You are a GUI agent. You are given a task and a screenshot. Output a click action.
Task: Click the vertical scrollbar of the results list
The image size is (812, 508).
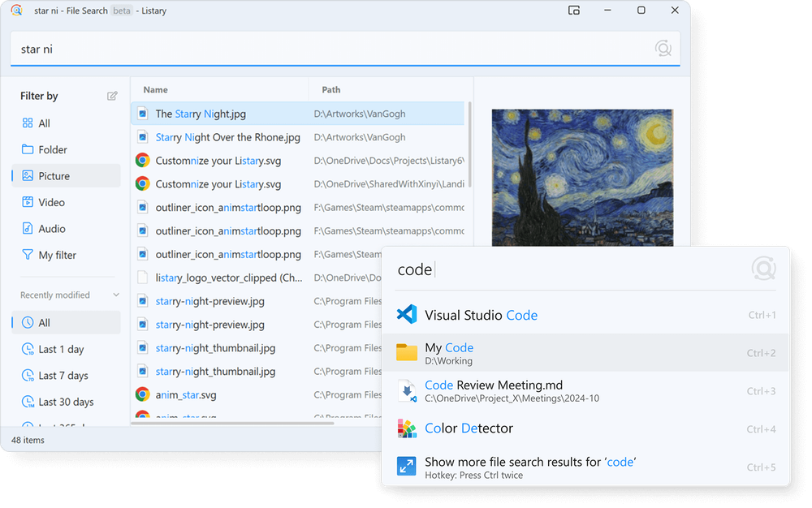pos(469,144)
